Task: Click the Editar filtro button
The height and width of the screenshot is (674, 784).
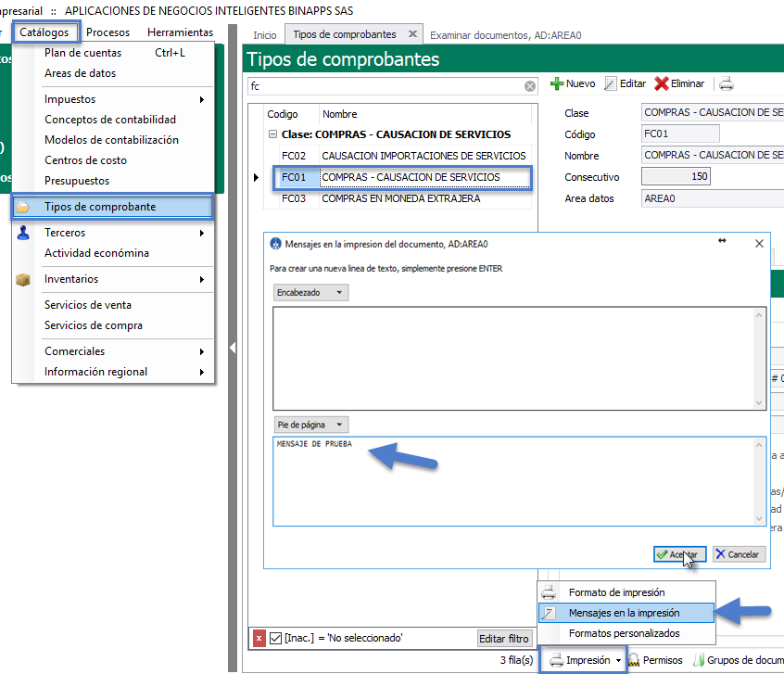Action: 504,639
